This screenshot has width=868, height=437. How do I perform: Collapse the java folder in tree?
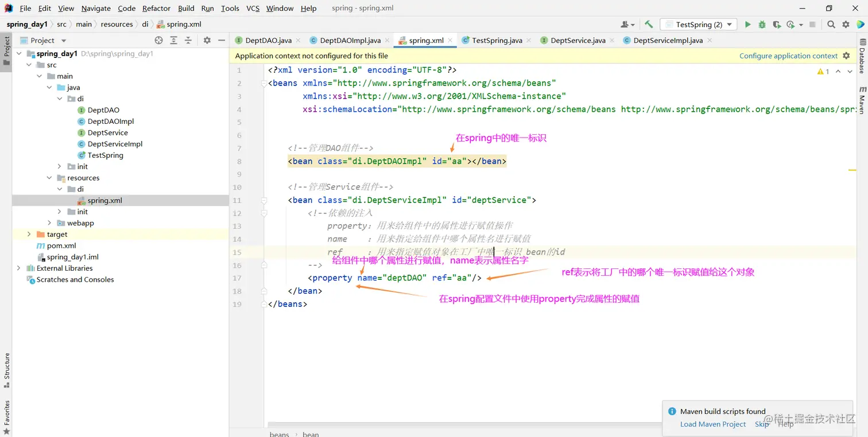[49, 88]
